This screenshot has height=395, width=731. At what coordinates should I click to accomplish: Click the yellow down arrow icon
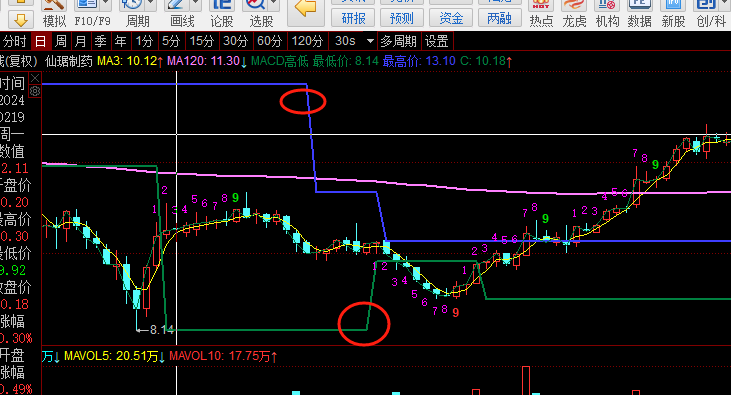tap(21, 21)
